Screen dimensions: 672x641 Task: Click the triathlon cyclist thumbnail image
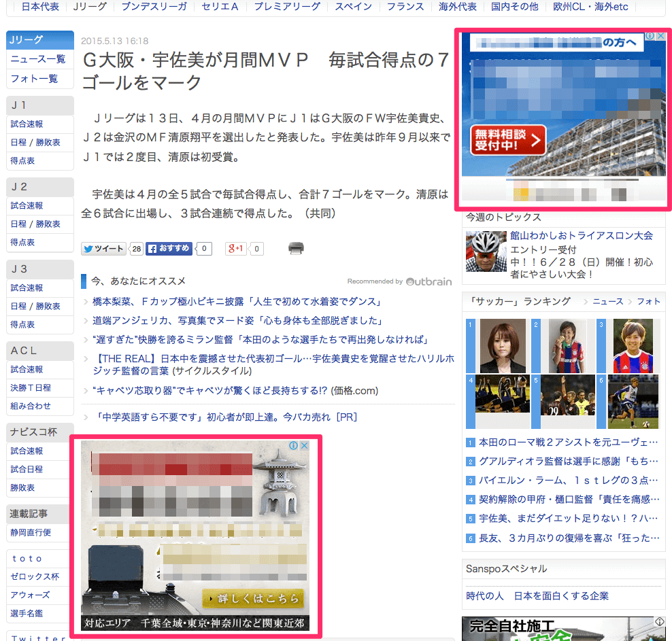tap(486, 252)
